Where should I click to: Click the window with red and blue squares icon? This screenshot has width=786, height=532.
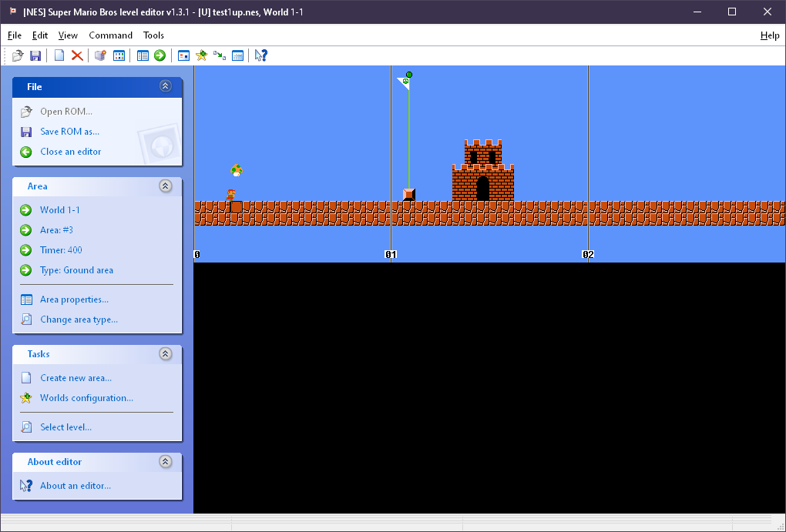tap(184, 55)
